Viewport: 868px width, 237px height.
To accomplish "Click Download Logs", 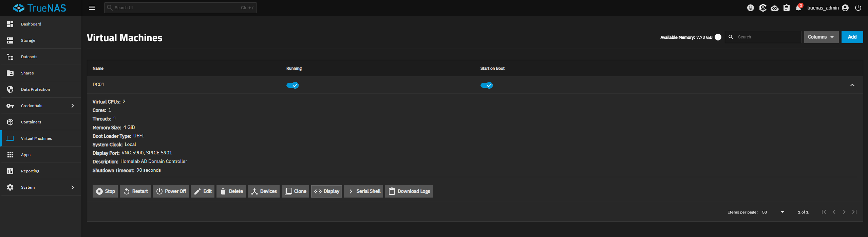I will (409, 191).
